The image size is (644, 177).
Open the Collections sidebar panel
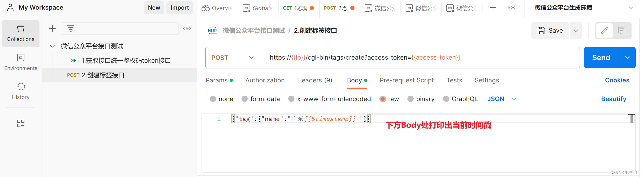tap(21, 33)
